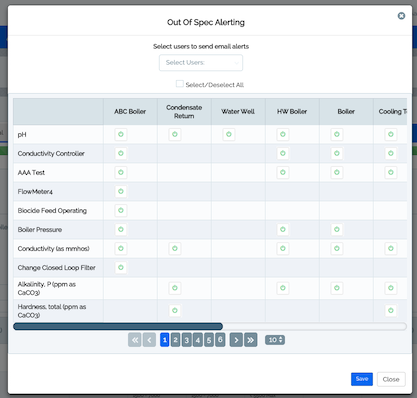The width and height of the screenshot is (417, 398).
Task: Toggle pH alert for Boiler column
Action: (x=337, y=134)
